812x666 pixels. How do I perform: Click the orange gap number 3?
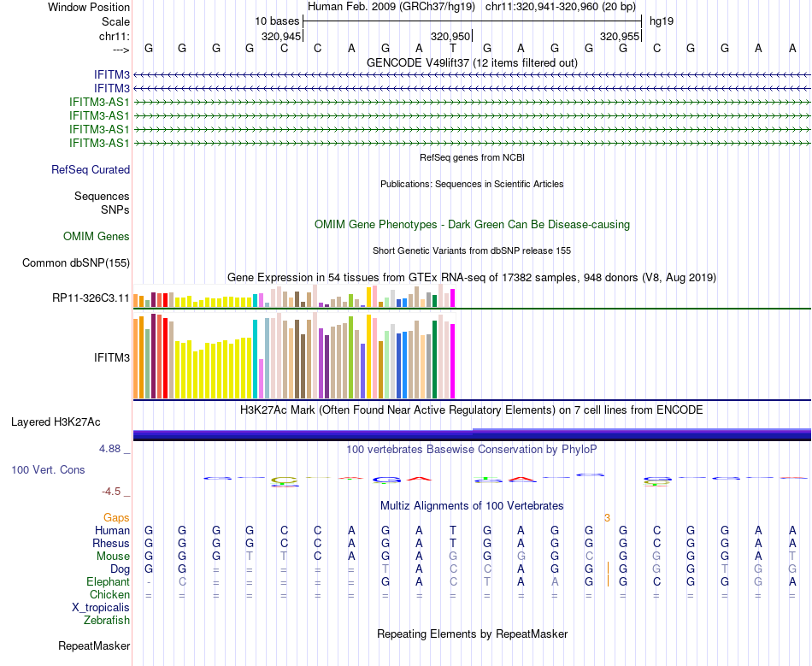coord(607,518)
